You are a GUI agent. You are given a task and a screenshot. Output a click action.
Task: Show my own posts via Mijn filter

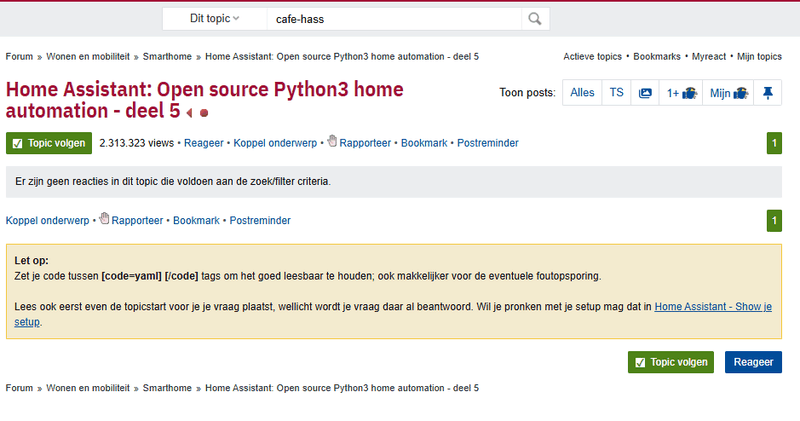coord(729,93)
